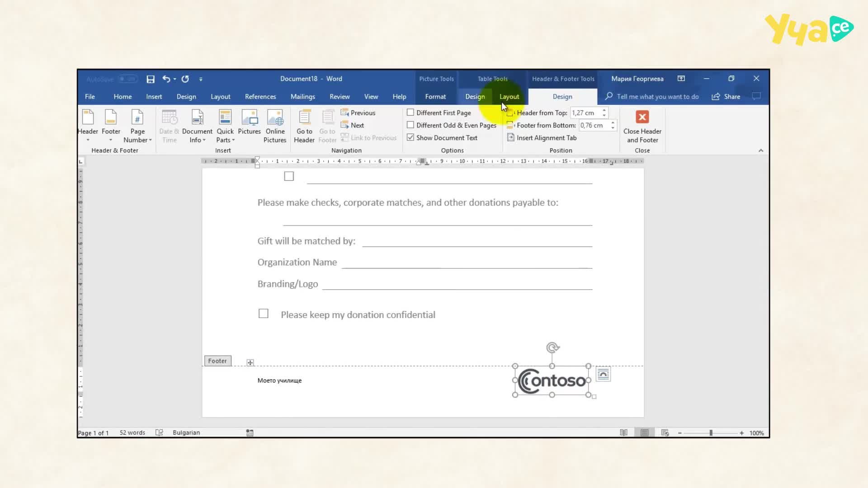Collapse the ribbon with the chevron arrow
868x488 pixels.
[x=761, y=150]
